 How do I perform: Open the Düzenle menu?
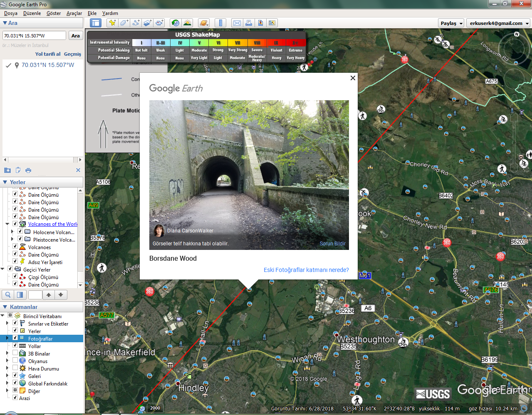pyautogui.click(x=32, y=13)
